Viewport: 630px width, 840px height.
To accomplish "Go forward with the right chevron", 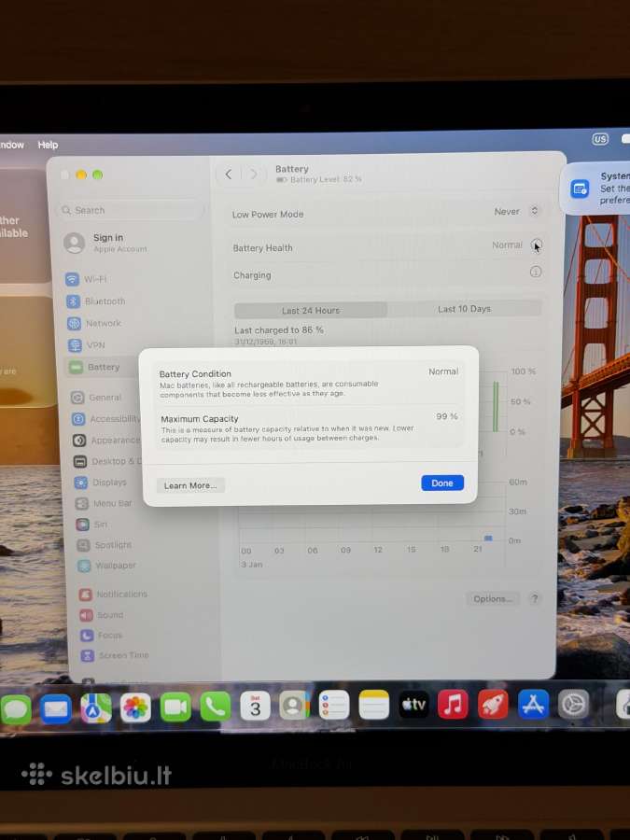I will (254, 175).
